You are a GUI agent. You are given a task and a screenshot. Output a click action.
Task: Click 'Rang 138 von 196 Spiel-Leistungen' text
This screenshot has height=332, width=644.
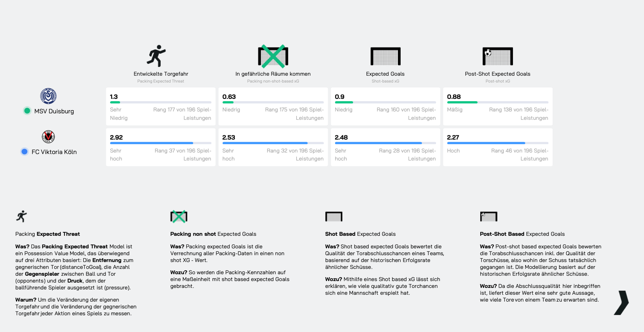(519, 114)
